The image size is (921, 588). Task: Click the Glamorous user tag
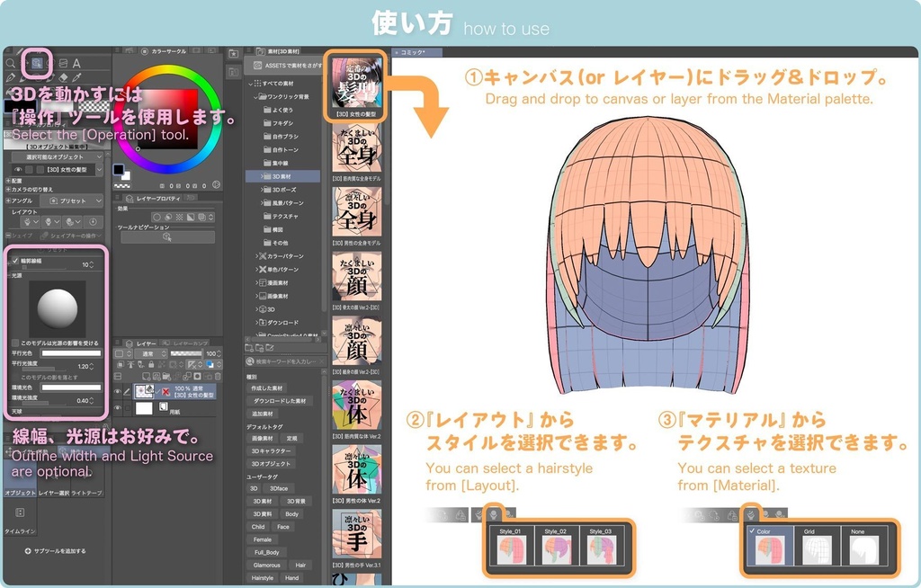click(x=266, y=566)
